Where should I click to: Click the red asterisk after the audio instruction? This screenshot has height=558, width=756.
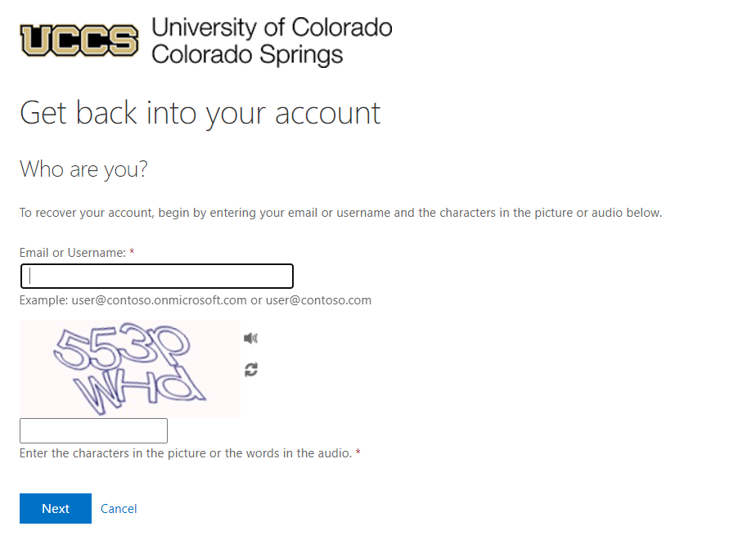[358, 452]
